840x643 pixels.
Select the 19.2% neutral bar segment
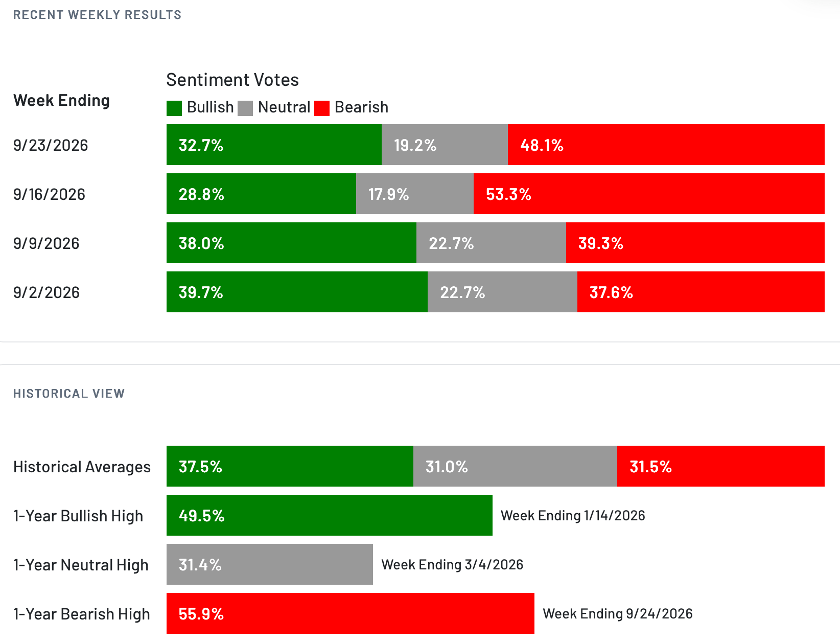(x=445, y=145)
